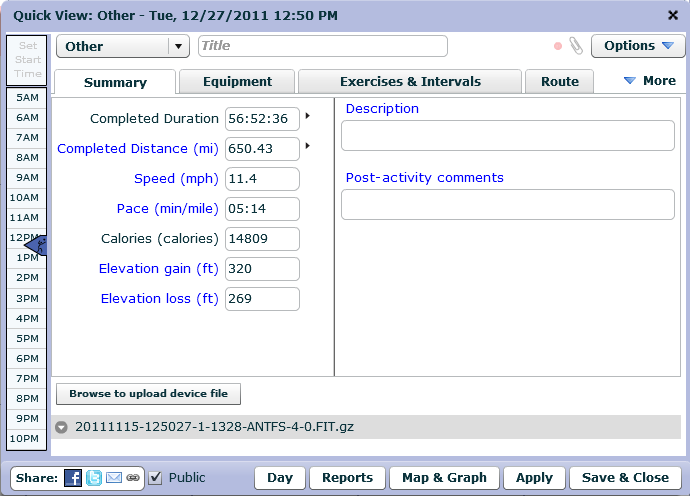Expand the uploaded FIT.gz file row
The height and width of the screenshot is (496, 690).
61,427
